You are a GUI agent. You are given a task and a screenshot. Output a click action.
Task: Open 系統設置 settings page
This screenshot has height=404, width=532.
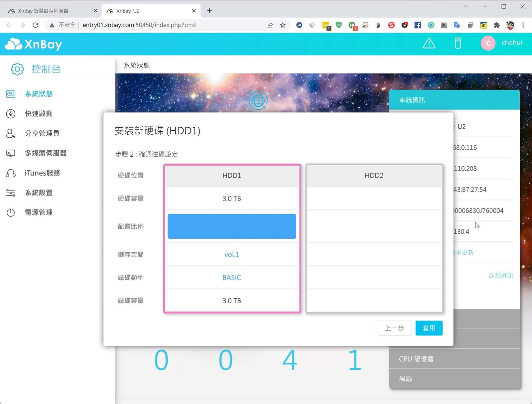pos(39,193)
